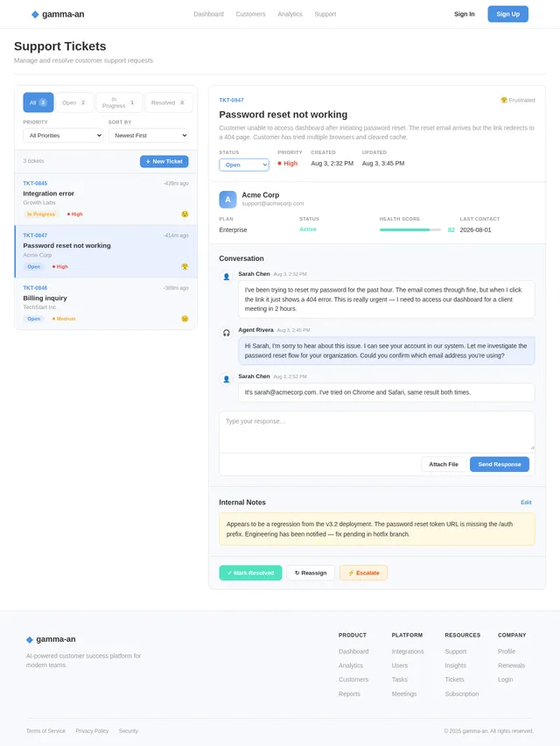Open footer Tasks link
560x746 pixels.
[x=399, y=679]
